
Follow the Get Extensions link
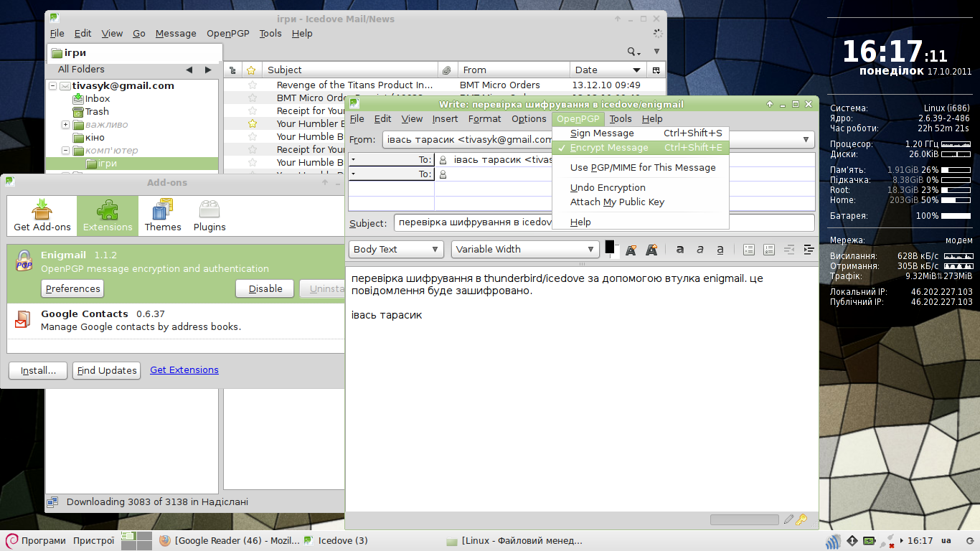[x=184, y=370]
